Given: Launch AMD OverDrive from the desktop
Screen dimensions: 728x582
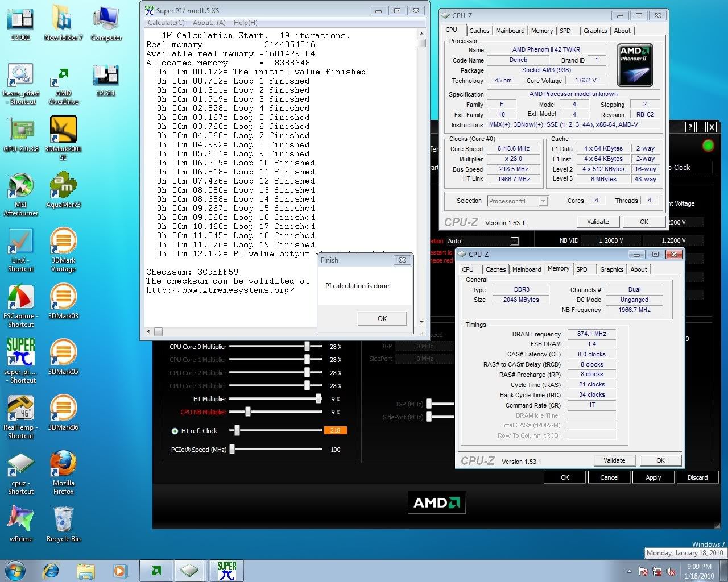Looking at the screenshot, I should click(x=63, y=84).
